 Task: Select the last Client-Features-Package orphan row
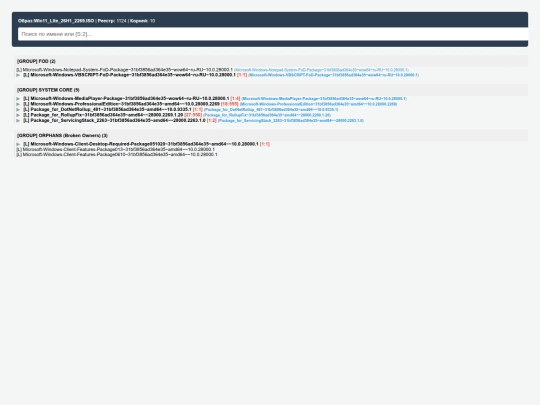tap(117, 155)
